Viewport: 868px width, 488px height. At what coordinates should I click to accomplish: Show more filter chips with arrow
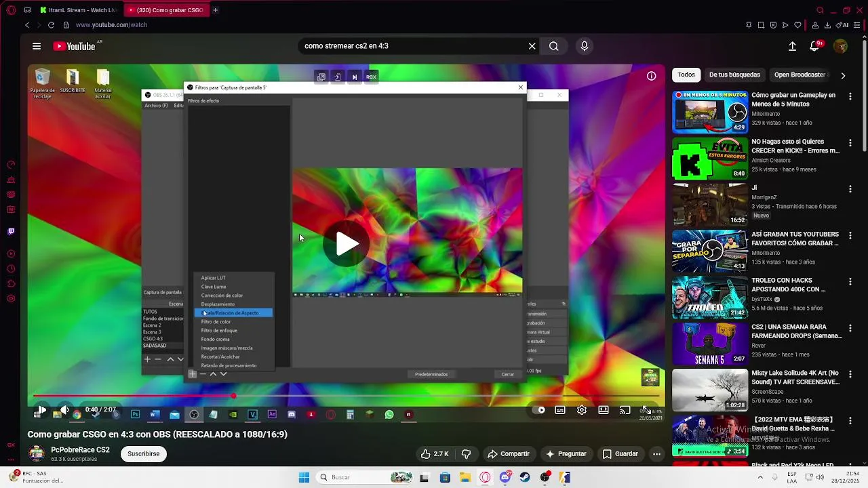843,75
